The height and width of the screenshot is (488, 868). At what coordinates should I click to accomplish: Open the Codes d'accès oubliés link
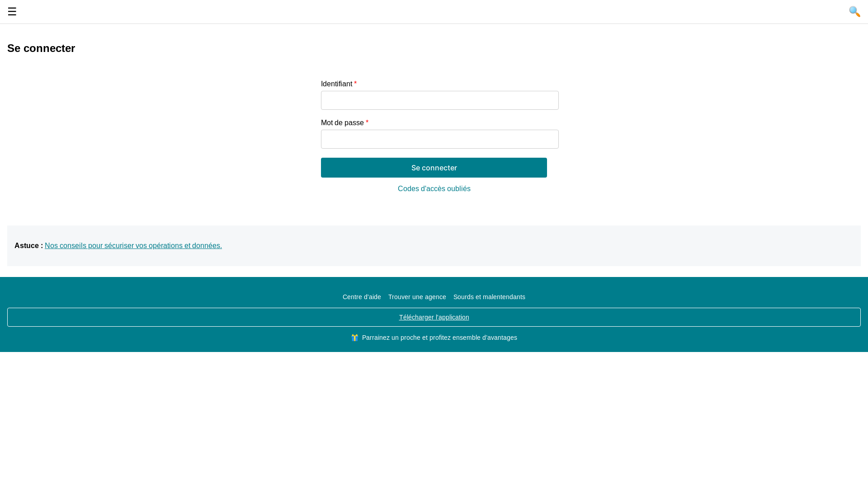434,189
